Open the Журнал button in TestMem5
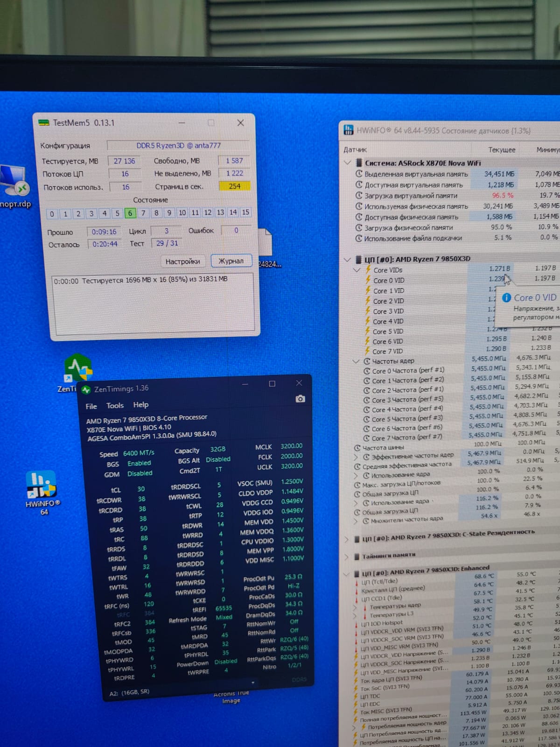 click(x=231, y=261)
